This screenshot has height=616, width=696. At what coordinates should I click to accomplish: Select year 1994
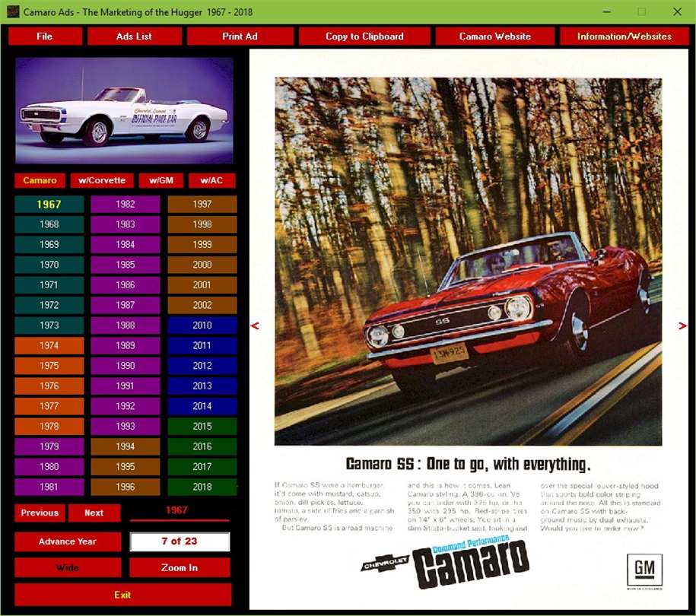click(126, 446)
